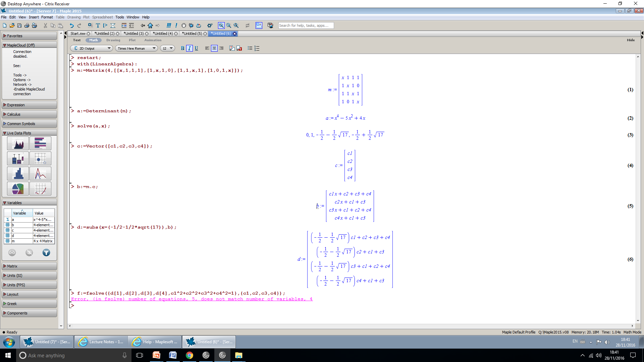Expand the Common Symbols palette

click(30, 124)
